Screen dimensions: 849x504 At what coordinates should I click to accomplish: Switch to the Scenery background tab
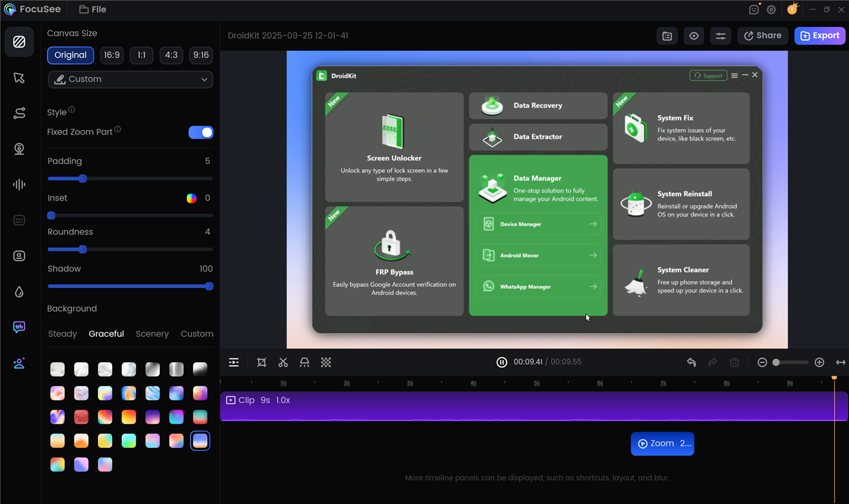coord(152,333)
